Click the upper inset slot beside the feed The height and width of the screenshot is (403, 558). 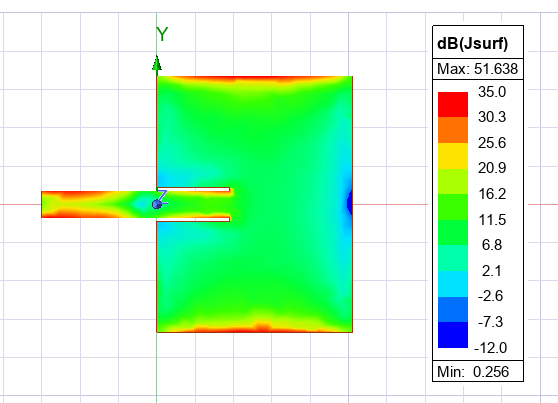(193, 189)
